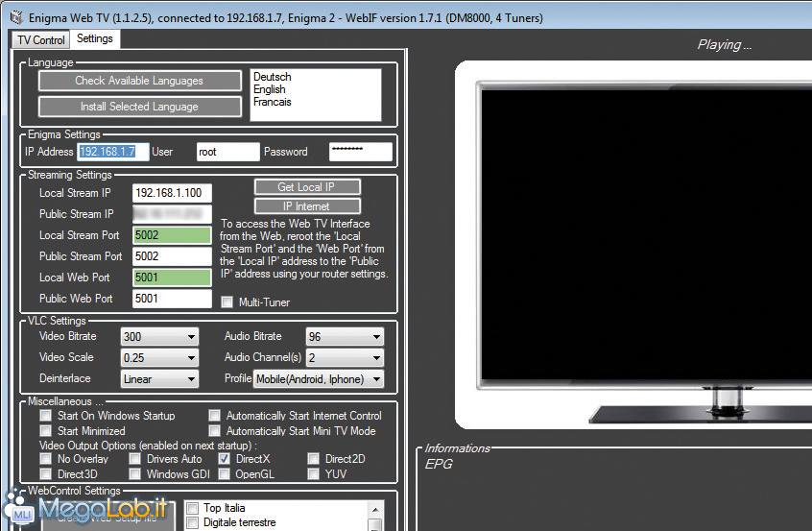Open the Audio Channel(s) dropdown
The image size is (812, 531).
click(x=345, y=358)
